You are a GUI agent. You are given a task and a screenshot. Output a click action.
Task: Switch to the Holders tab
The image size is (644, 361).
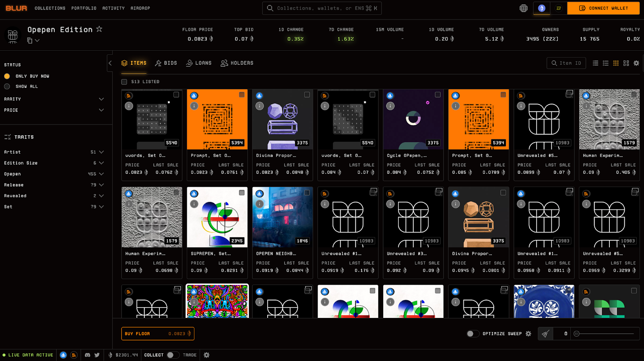pos(237,63)
